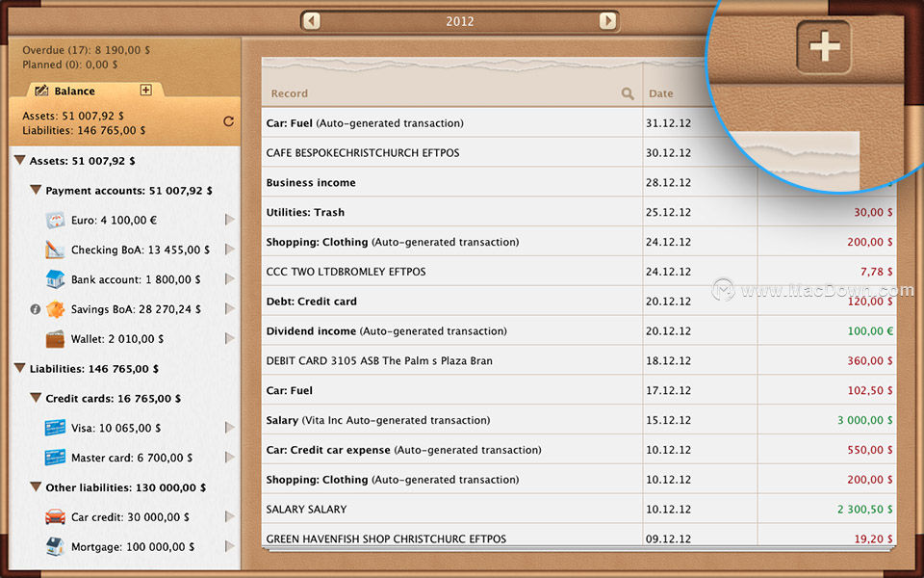This screenshot has width=924, height=578.
Task: Open arrow next to Checking BoA
Action: click(x=230, y=249)
